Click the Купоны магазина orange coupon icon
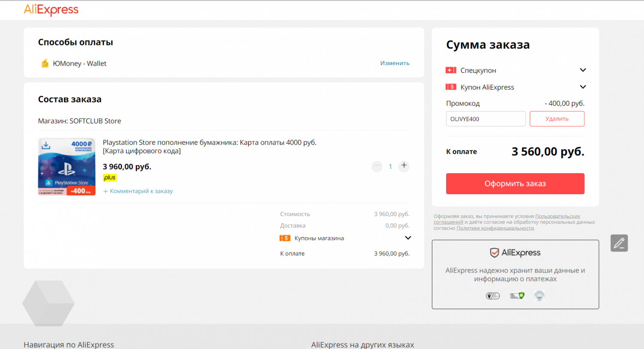Viewport: 644px width, 349px height. [x=285, y=238]
